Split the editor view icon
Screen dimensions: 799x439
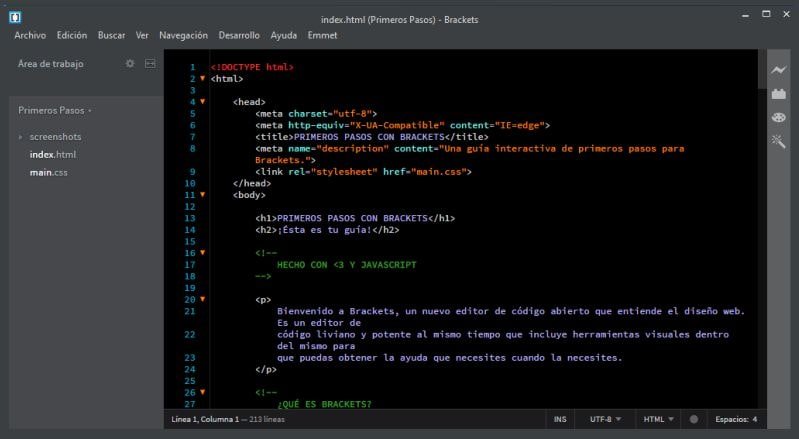coord(150,64)
